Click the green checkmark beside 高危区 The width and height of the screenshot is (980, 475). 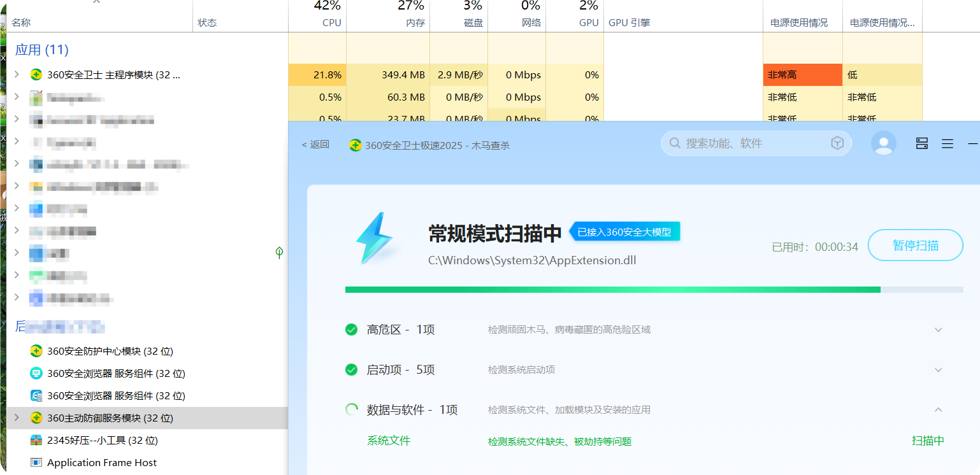pyautogui.click(x=351, y=330)
